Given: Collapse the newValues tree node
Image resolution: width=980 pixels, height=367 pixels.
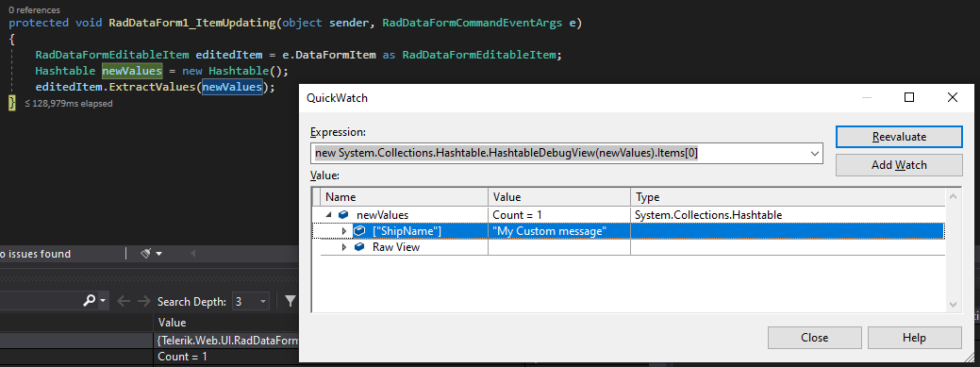Looking at the screenshot, I should 329,215.
